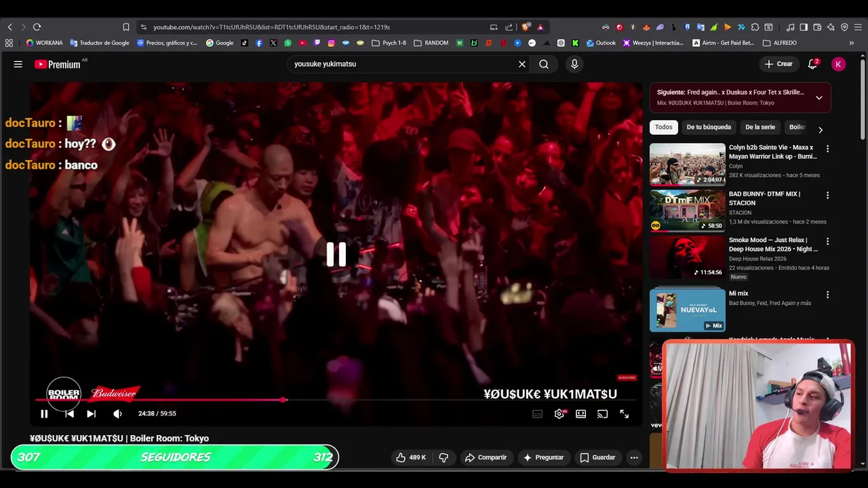Open the RANDOM bookmarks folder

coord(431,43)
